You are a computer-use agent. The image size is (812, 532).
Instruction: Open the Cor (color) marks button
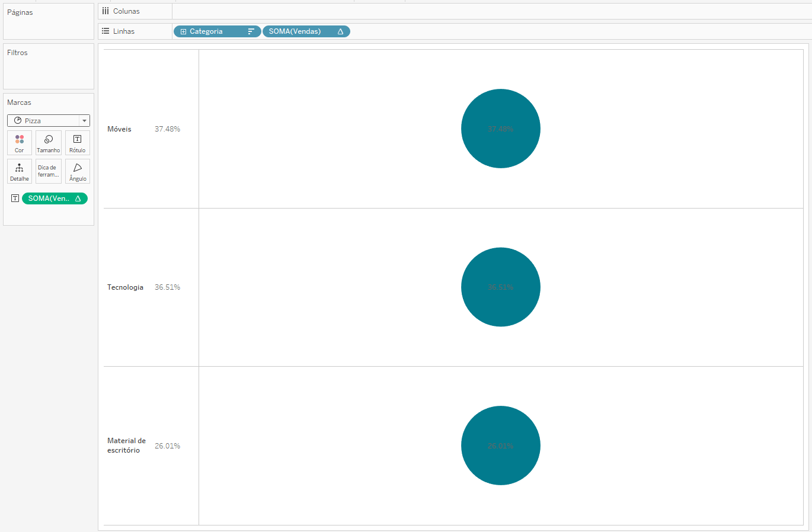pos(20,143)
